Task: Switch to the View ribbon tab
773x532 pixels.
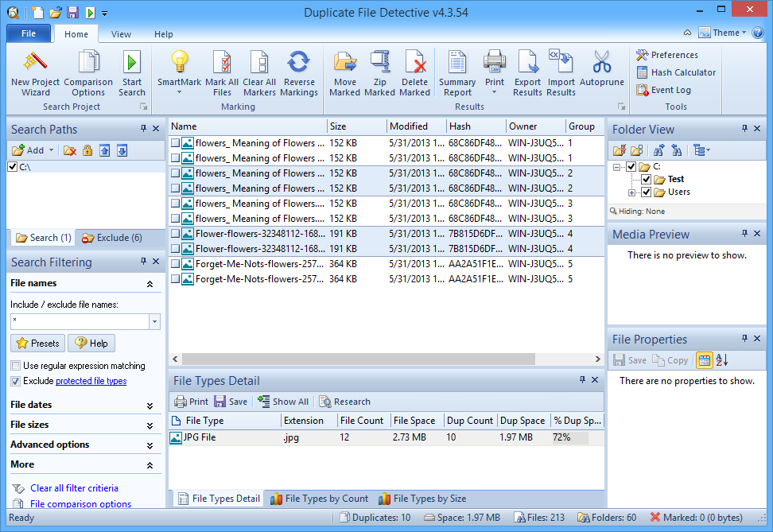Action: pyautogui.click(x=121, y=34)
